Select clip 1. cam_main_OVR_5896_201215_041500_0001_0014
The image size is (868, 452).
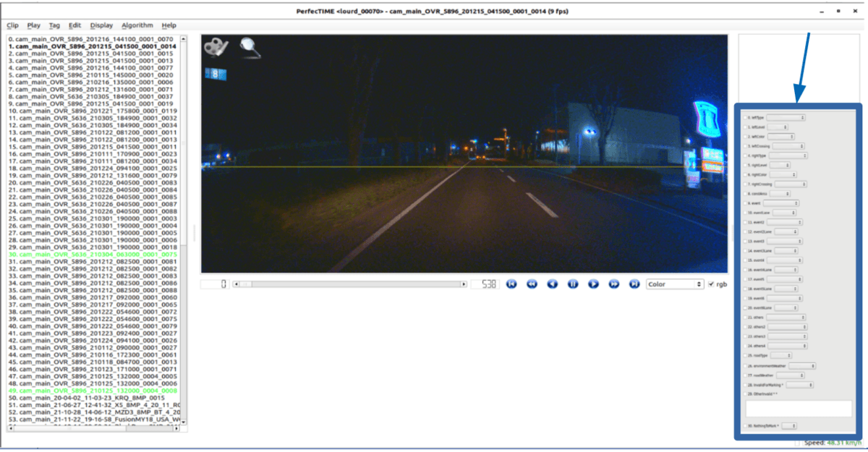[92, 46]
